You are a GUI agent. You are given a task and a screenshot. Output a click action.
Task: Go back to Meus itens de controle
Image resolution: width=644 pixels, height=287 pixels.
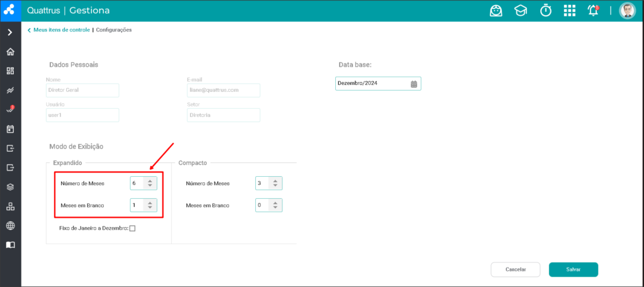[58, 30]
